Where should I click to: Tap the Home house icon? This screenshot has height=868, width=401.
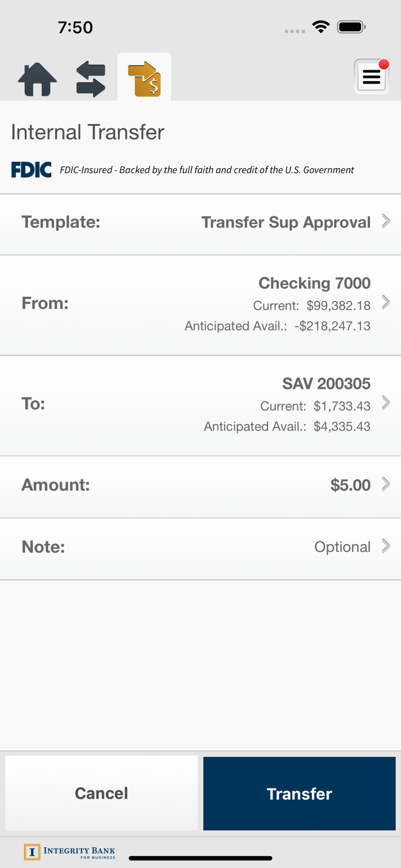coord(37,79)
